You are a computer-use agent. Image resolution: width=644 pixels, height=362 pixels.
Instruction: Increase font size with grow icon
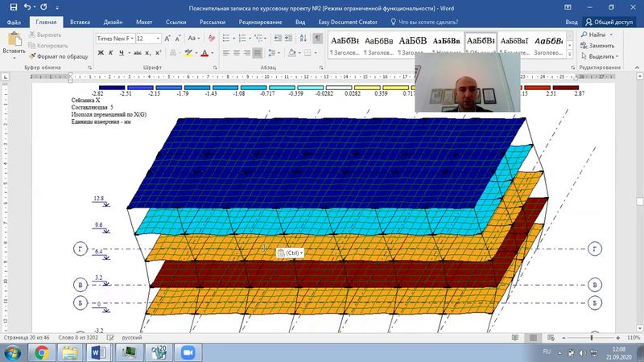click(168, 38)
